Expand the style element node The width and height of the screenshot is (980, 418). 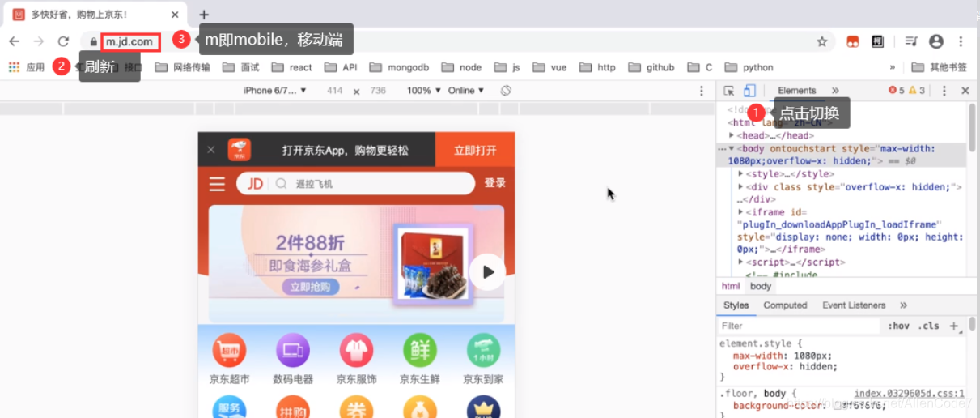[740, 174]
